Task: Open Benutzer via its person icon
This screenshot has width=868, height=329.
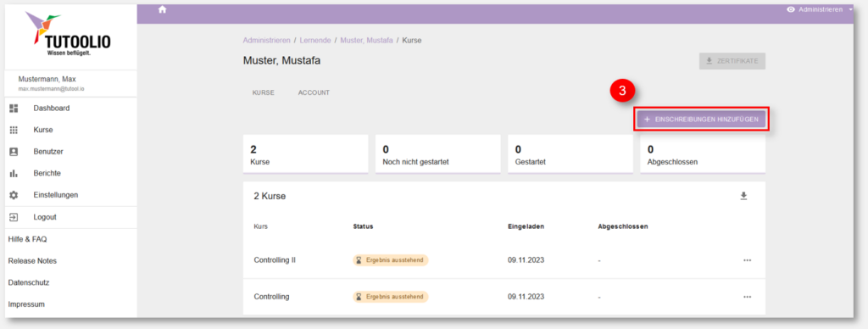Action: pos(14,151)
